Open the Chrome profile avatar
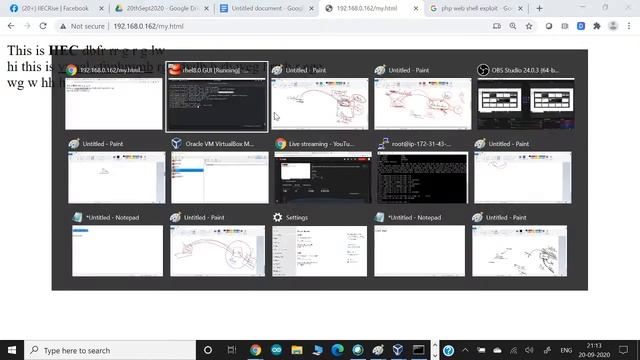 pos(613,26)
